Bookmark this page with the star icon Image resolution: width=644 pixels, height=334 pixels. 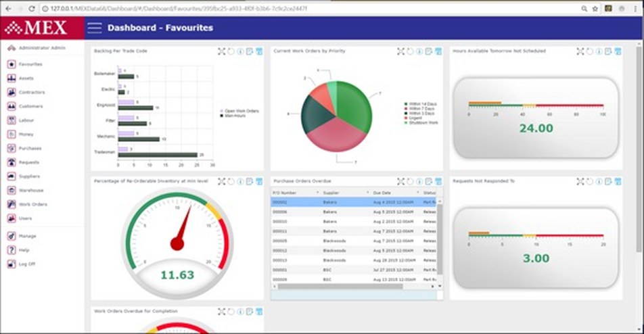tap(595, 8)
